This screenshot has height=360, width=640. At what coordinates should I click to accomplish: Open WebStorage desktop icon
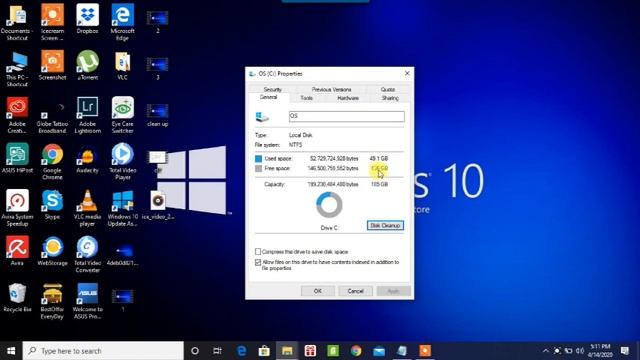[52, 251]
